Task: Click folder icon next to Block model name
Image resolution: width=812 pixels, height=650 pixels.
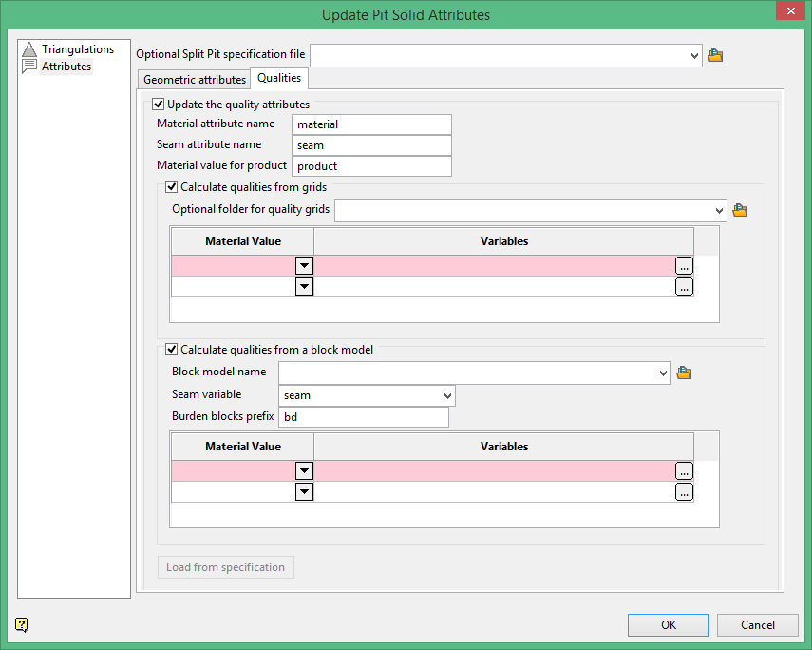Action: (x=684, y=373)
